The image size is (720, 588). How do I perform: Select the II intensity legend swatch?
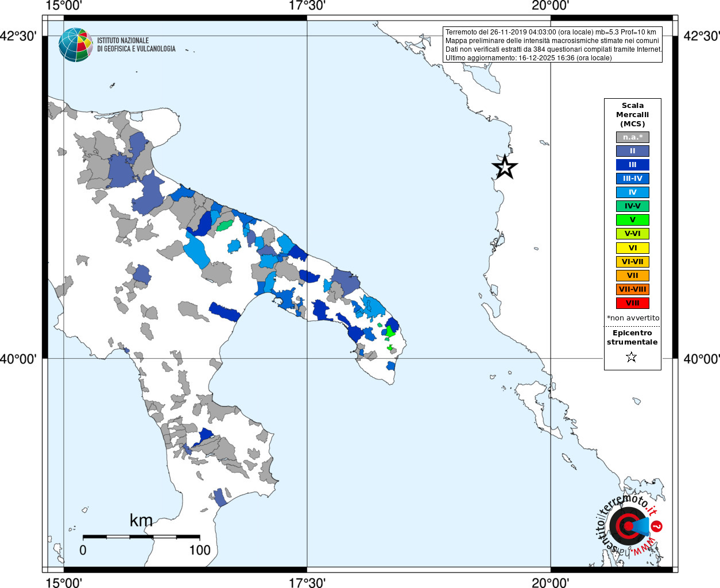[x=633, y=151]
